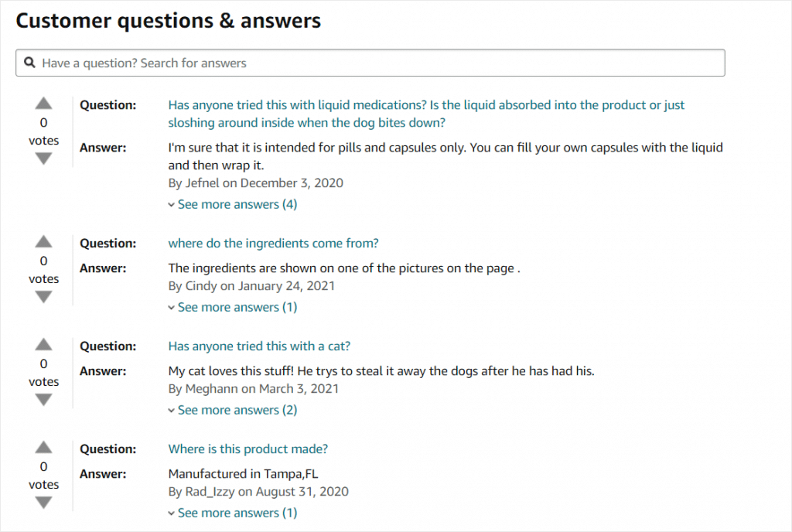Open 'where do the ingredients come from?' link
This screenshot has width=792, height=532.
273,243
